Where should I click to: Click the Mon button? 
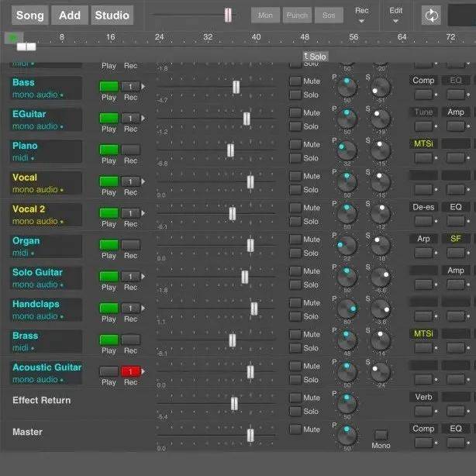[x=265, y=16]
